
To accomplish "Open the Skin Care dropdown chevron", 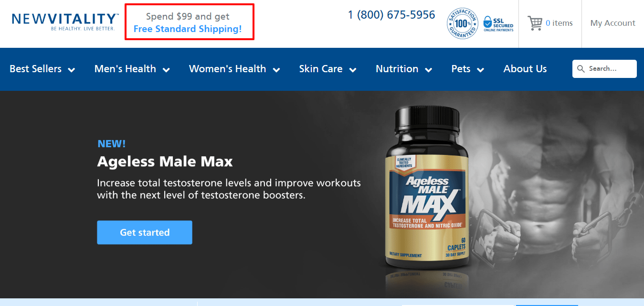I will pyautogui.click(x=353, y=70).
